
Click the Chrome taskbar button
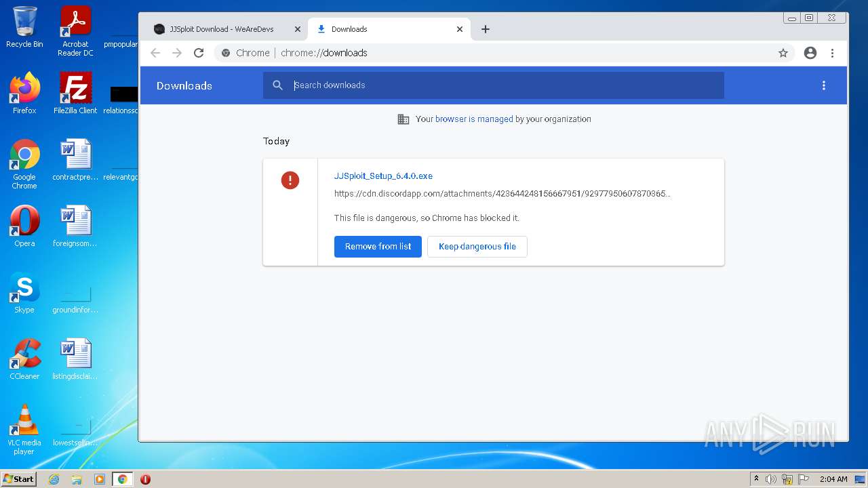[123, 479]
